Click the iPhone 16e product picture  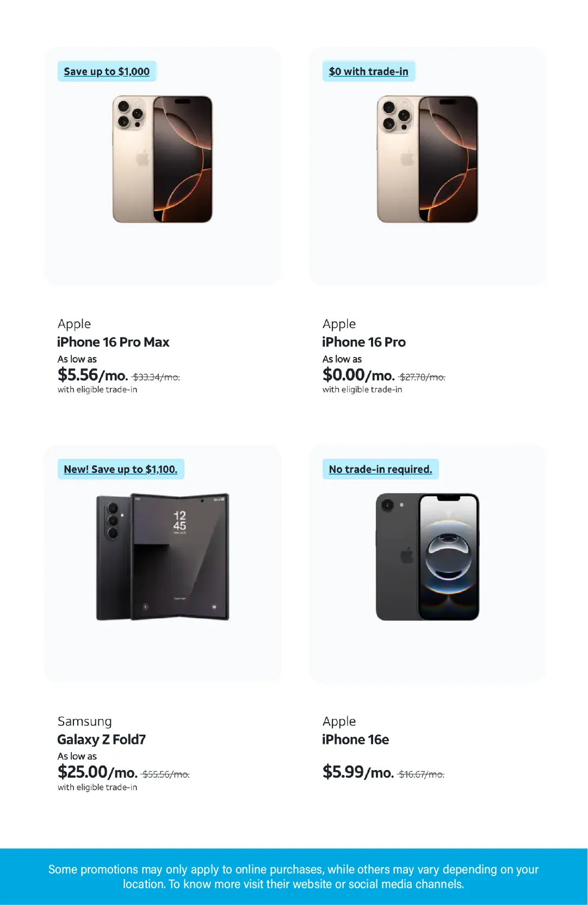coord(427,557)
